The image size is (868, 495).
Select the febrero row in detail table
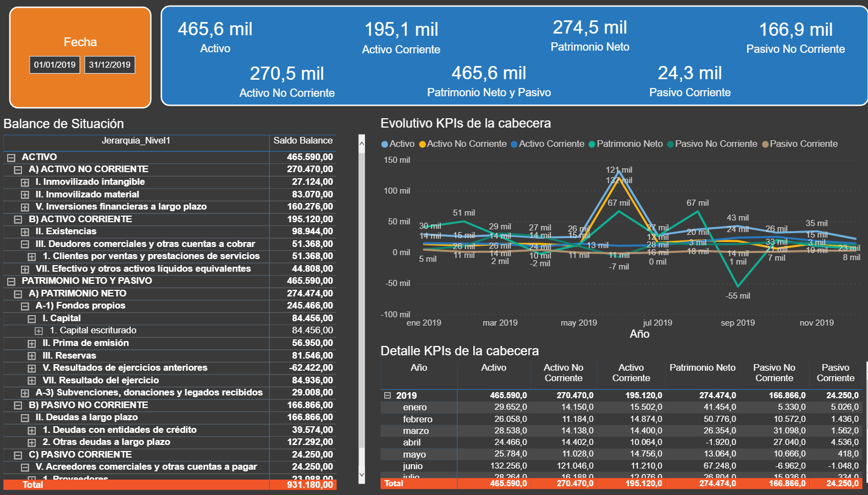620,419
